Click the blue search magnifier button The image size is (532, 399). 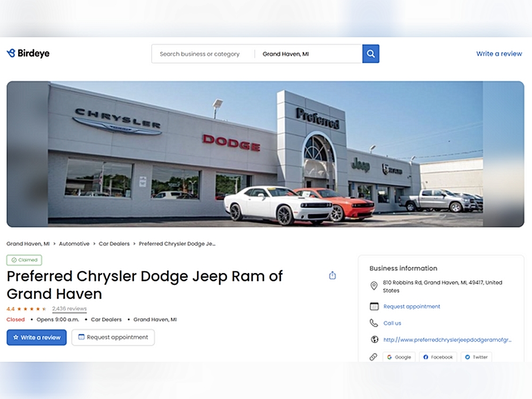tap(370, 54)
